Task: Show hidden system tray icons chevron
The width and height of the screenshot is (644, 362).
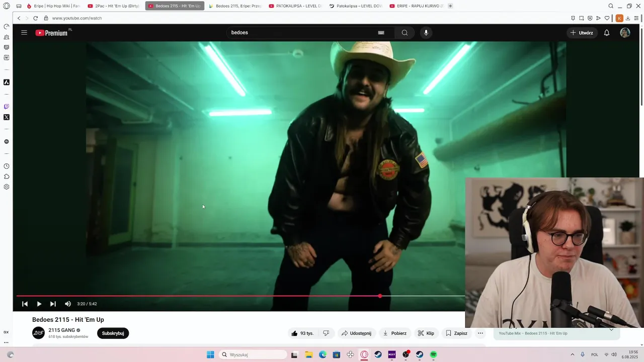Action: [x=572, y=354]
